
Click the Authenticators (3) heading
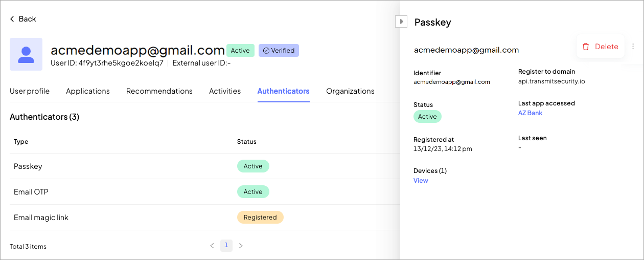[44, 117]
